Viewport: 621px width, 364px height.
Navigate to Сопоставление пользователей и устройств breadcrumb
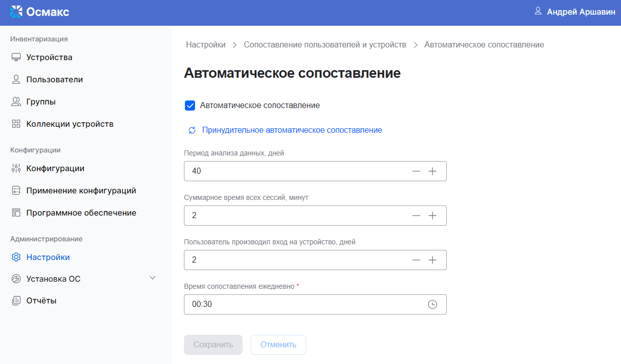coord(325,45)
